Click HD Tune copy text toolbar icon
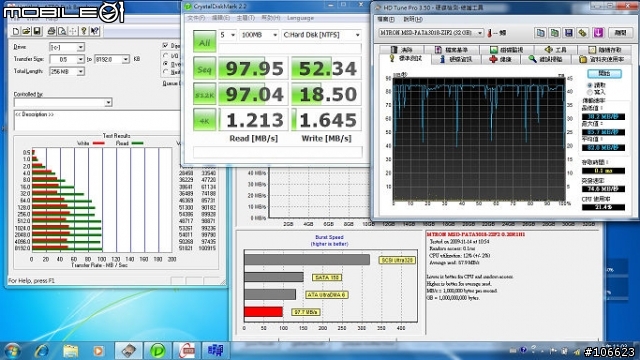 540,33
